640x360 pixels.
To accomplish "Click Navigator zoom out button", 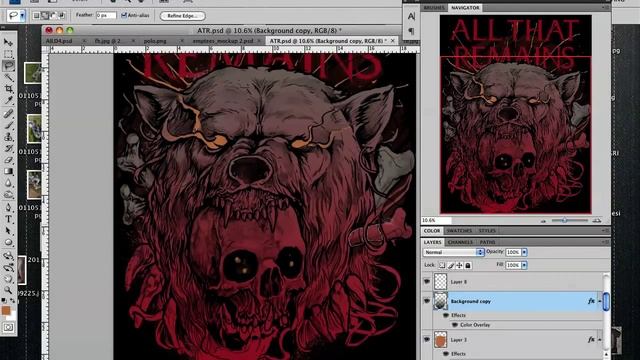I will [543, 221].
